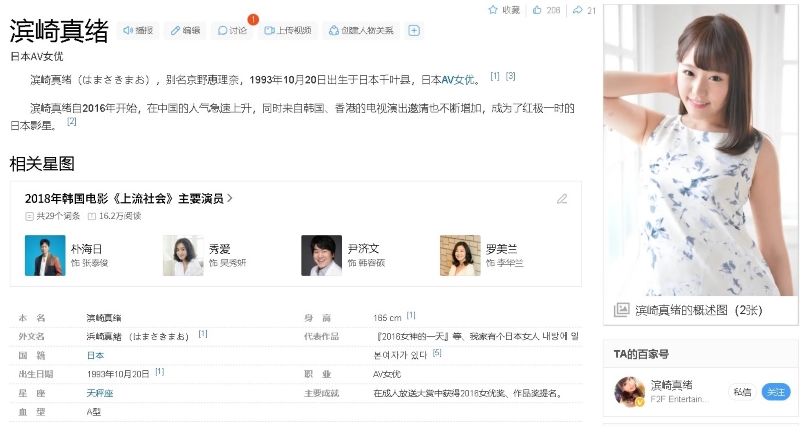
Task: Click the 播报 audio playback button
Action: 138,31
